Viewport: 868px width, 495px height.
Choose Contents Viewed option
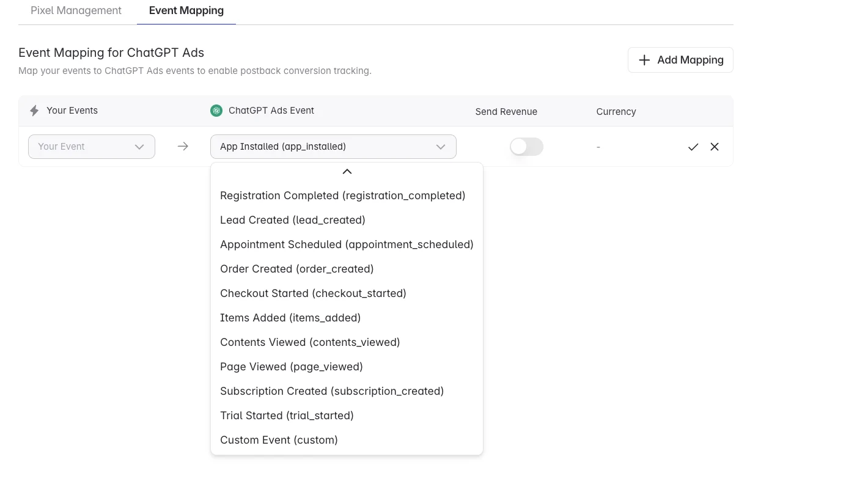(x=347, y=342)
